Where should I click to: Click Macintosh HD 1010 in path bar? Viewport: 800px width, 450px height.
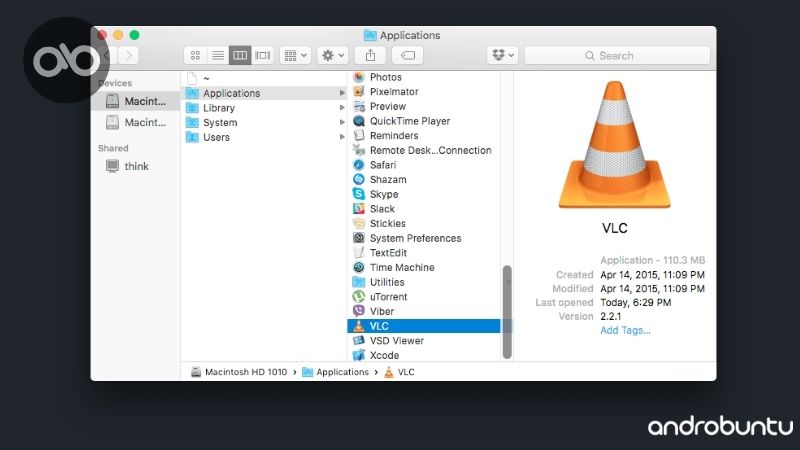(239, 372)
